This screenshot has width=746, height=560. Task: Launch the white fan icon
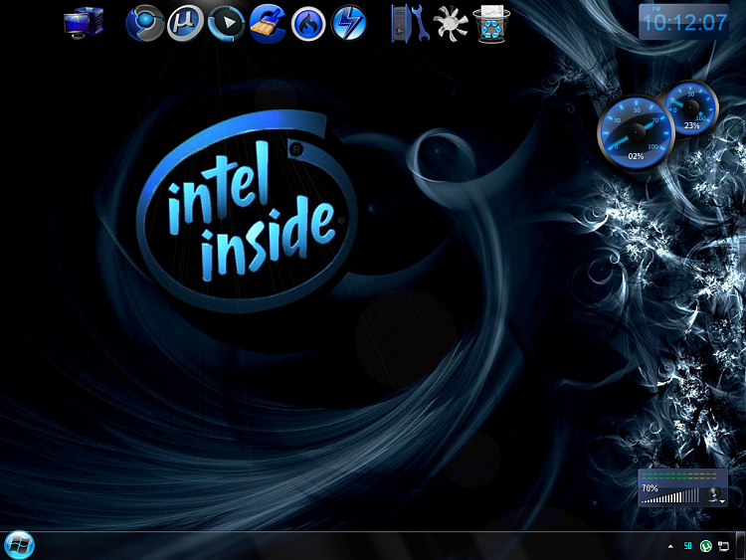[451, 23]
